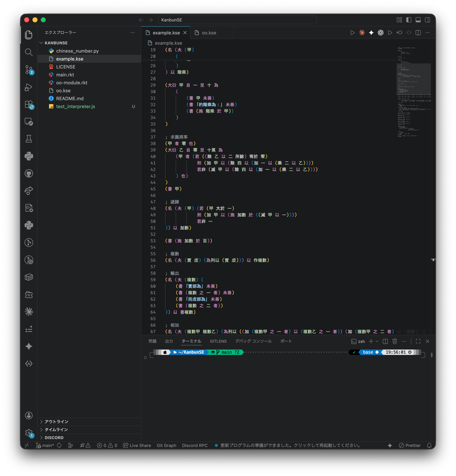Image resolution: width=456 pixels, height=476 pixels.
Task: Open main.rkt in the explorer
Action: 89,75
